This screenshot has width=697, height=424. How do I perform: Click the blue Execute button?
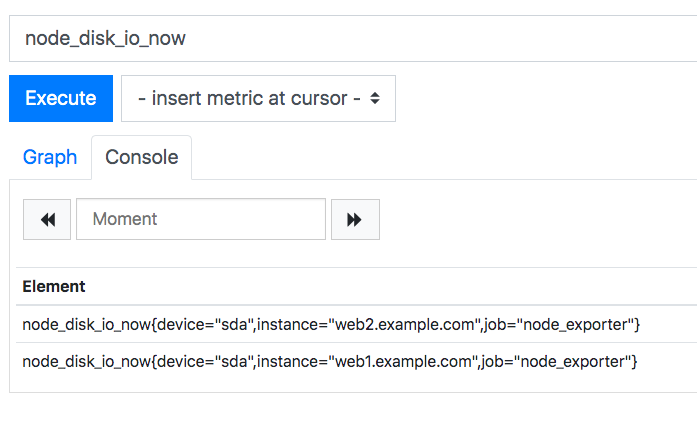click(x=61, y=98)
